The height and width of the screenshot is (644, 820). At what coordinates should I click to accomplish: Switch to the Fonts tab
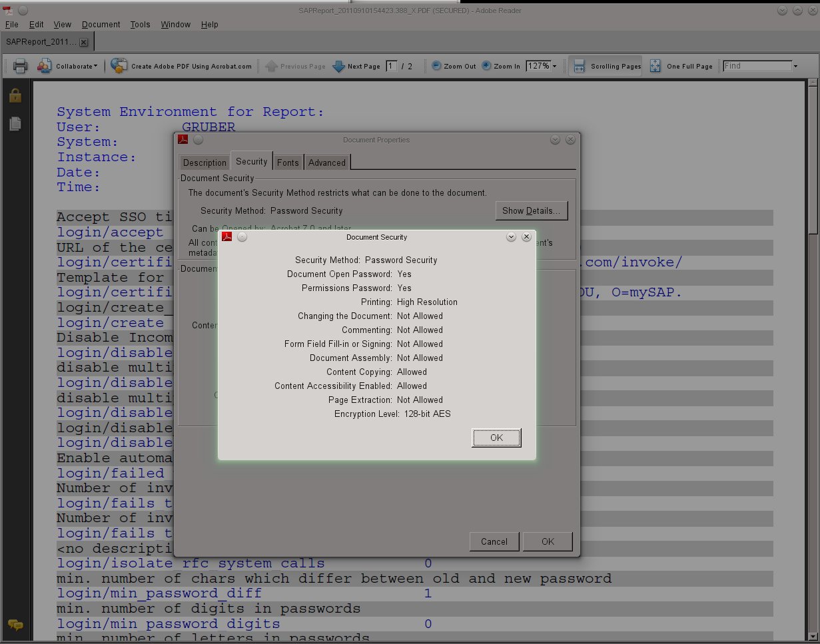[288, 162]
